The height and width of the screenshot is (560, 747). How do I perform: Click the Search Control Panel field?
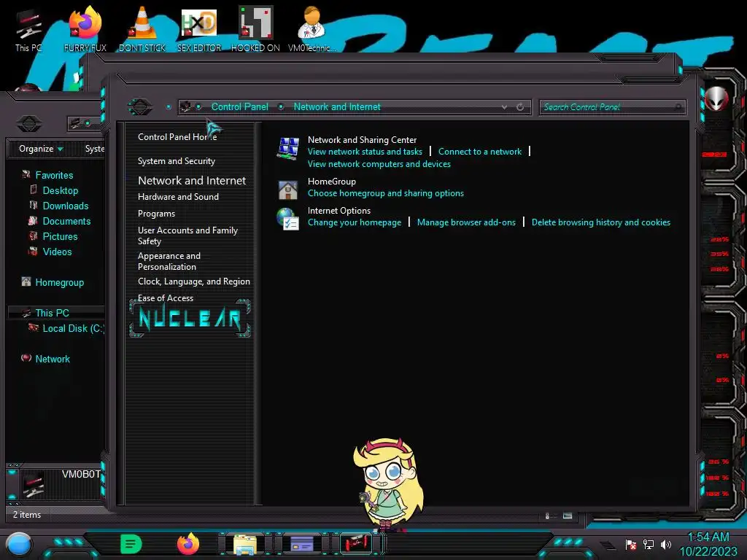(612, 107)
